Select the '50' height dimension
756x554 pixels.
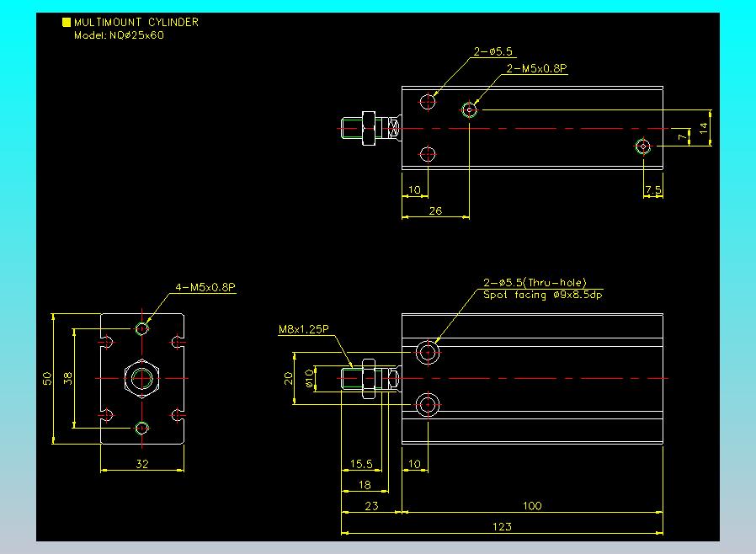tap(47, 379)
